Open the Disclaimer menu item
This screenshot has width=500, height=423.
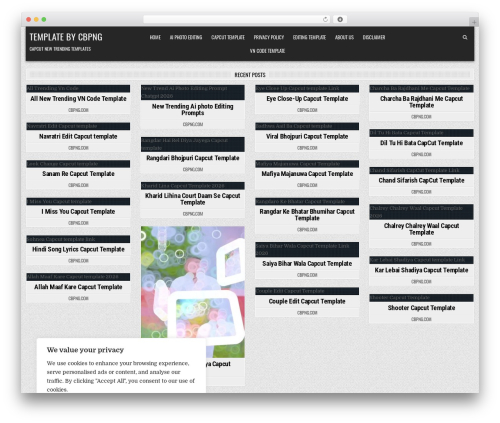click(x=374, y=37)
